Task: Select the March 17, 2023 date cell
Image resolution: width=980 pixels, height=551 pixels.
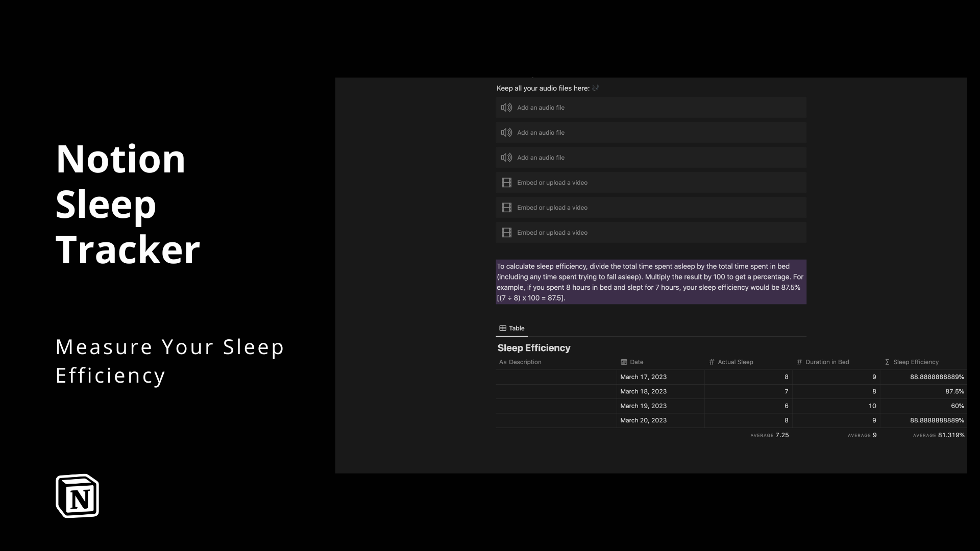Action: (660, 377)
